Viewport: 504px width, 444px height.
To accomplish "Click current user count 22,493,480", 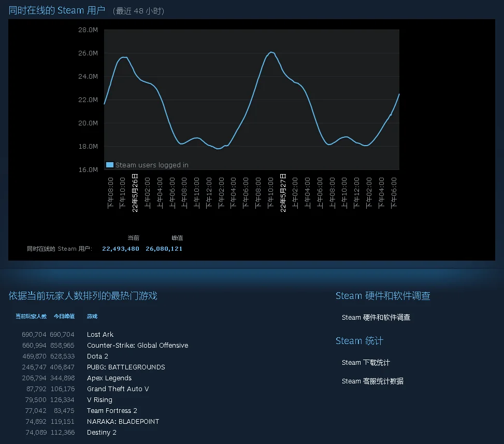I will click(121, 249).
